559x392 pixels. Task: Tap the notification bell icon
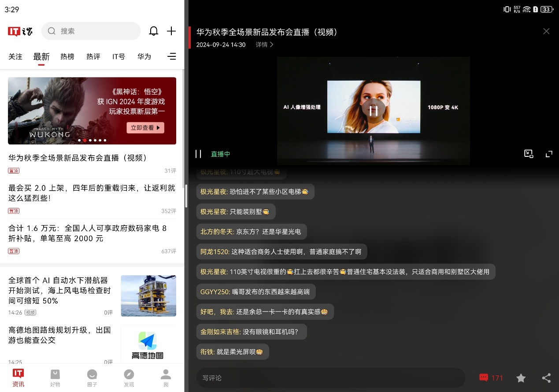[153, 31]
